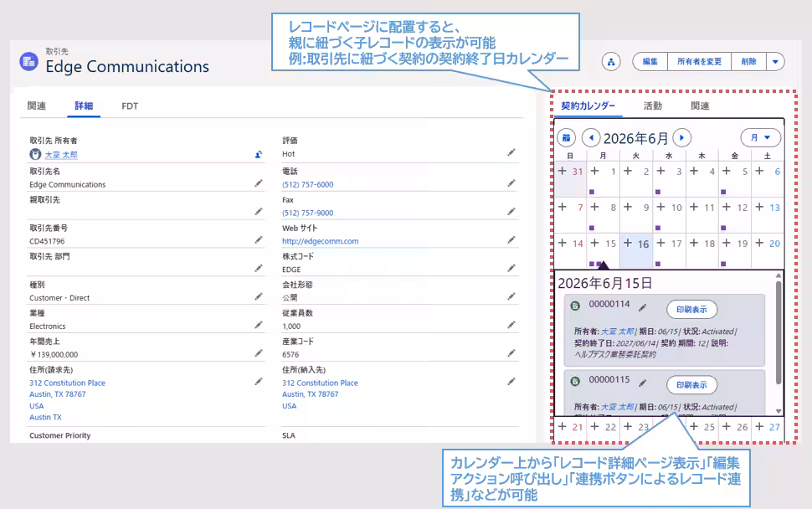812x509 pixels.
Task: Edit the 評価 field pencil
Action: (511, 152)
